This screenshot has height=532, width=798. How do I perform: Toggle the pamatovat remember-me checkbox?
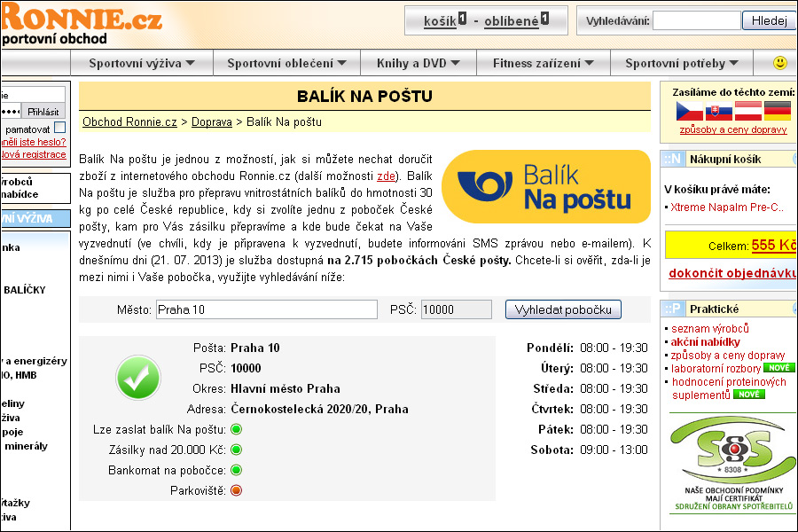pos(59,128)
